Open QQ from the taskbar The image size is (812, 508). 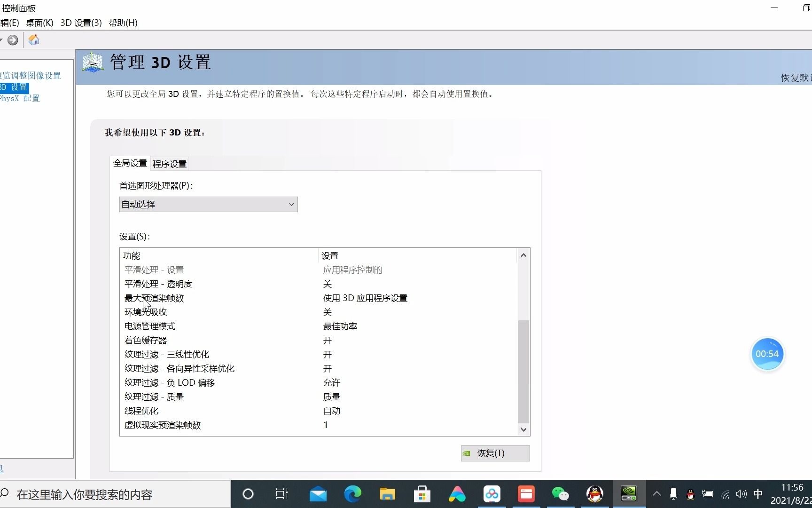594,494
